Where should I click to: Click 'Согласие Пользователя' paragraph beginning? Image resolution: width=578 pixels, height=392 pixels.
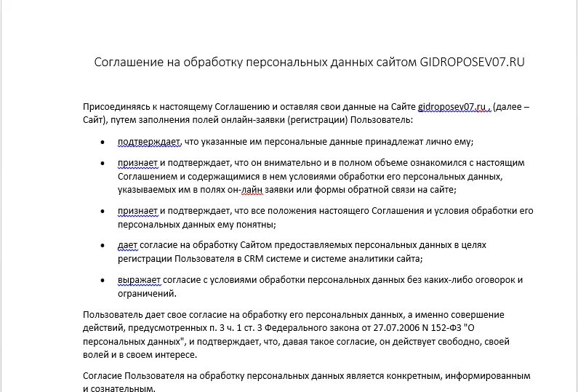tap(134, 376)
